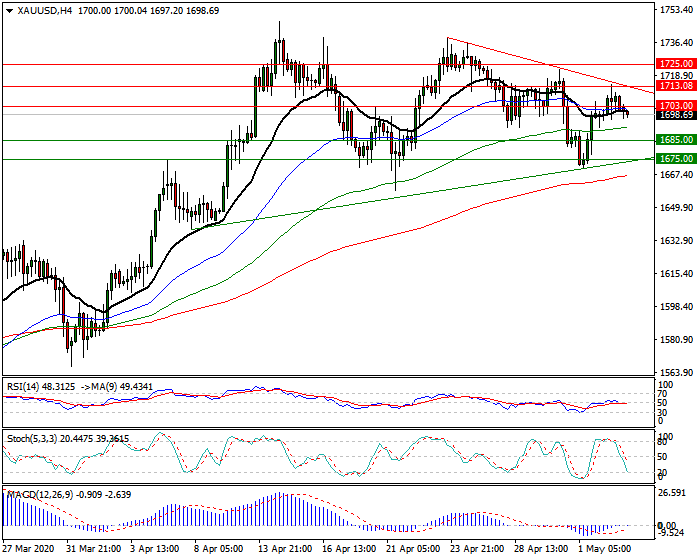Click the current price label 1698.69
This screenshot has height=560, width=700.
tap(676, 115)
